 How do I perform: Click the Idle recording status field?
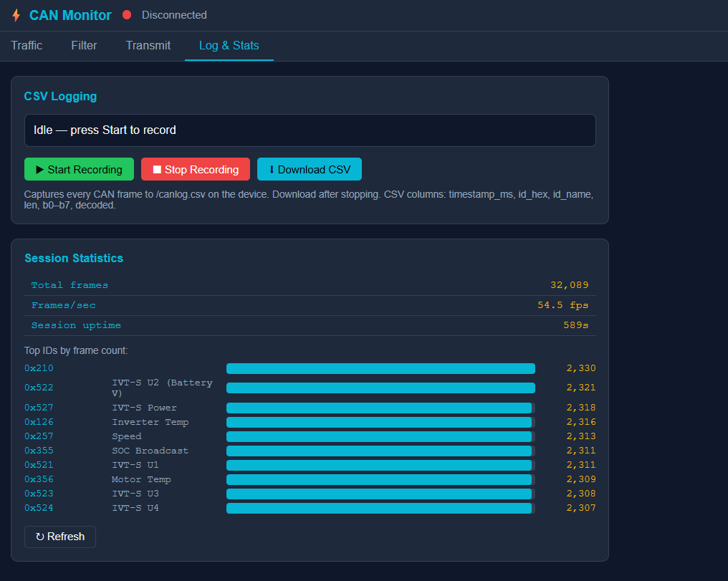click(310, 130)
